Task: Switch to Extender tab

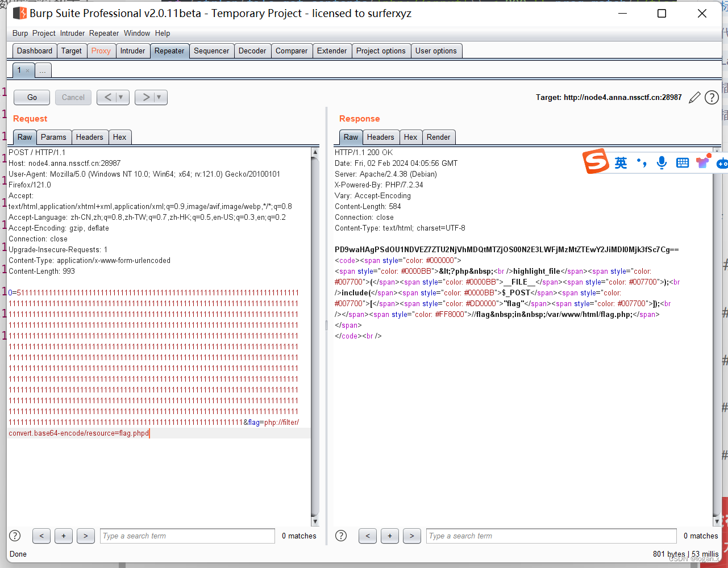Action: [x=332, y=51]
